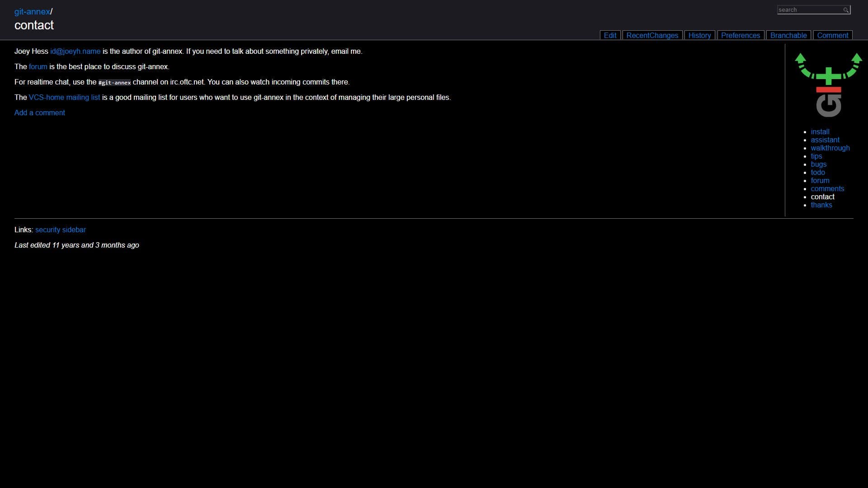Open the Preferences tab

point(741,35)
